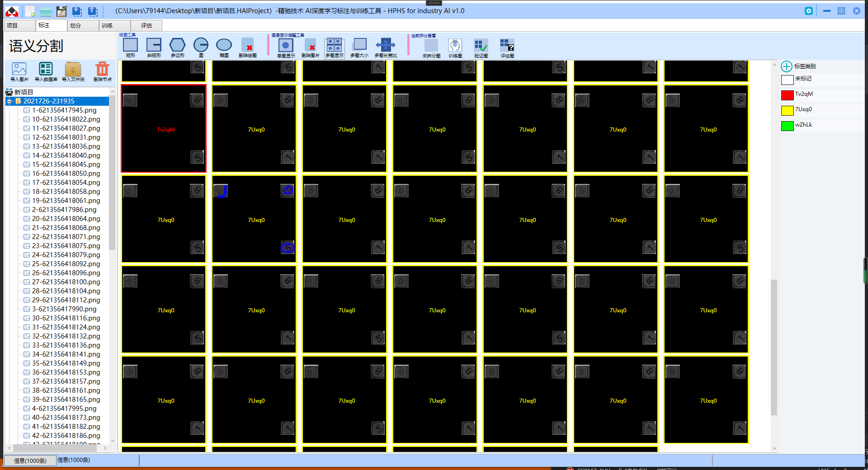Select file 1-621356417945.png in tree
868x470 pixels.
coord(64,110)
